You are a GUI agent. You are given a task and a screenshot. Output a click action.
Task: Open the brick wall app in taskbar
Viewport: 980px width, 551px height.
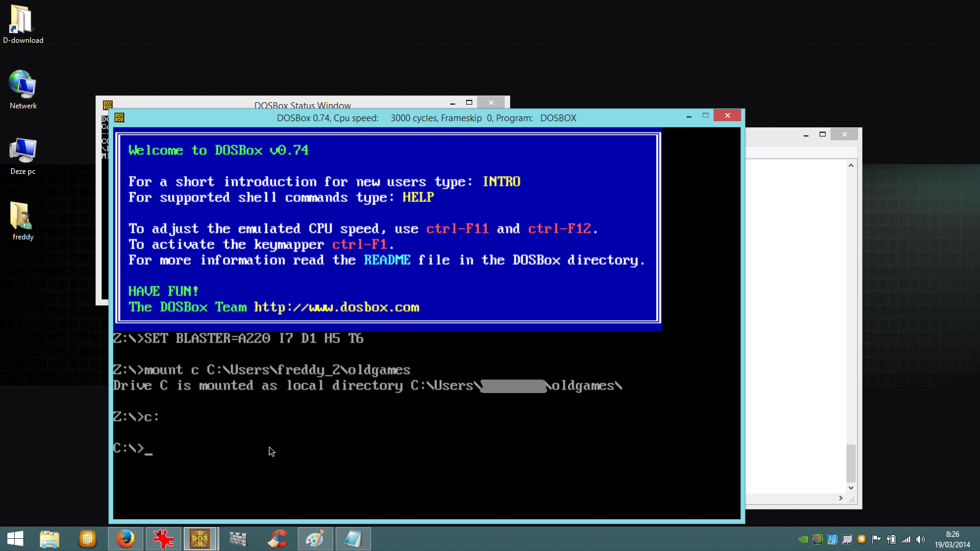(238, 539)
